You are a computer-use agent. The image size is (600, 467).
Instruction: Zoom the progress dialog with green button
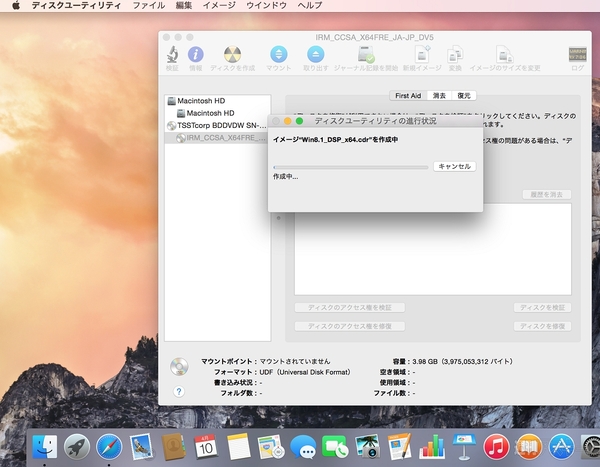pyautogui.click(x=300, y=121)
